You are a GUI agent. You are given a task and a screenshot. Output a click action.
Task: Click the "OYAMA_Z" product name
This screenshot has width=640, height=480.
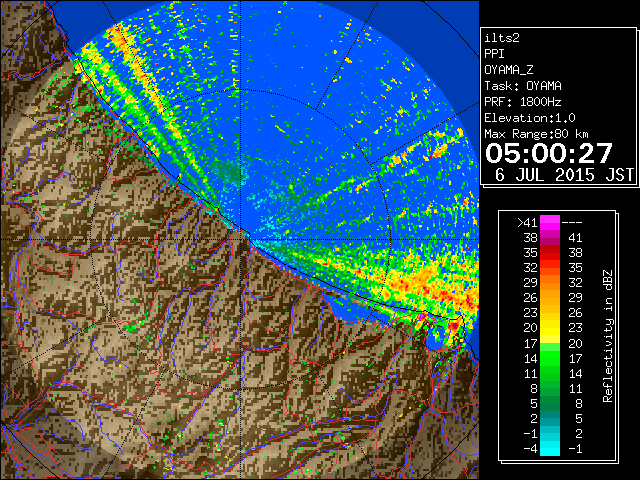coord(509,70)
